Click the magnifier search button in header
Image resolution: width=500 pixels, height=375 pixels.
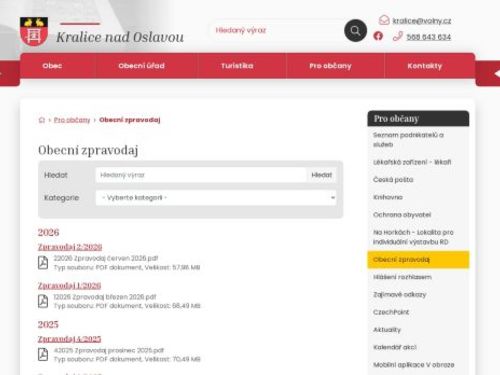355,30
